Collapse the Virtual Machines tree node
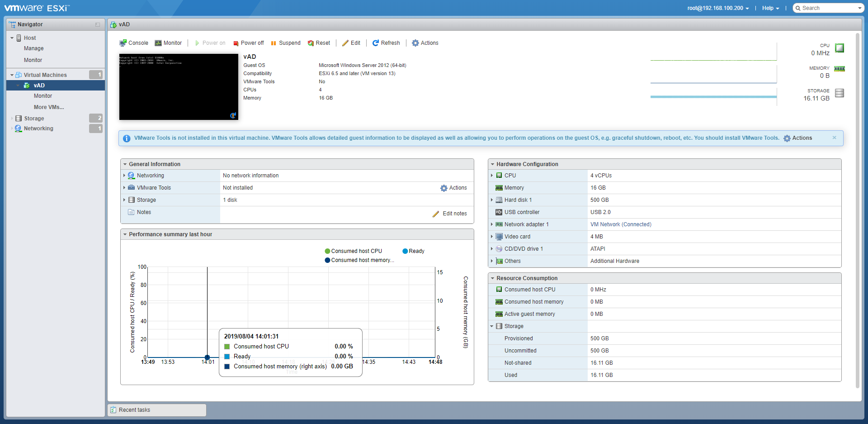 point(12,75)
